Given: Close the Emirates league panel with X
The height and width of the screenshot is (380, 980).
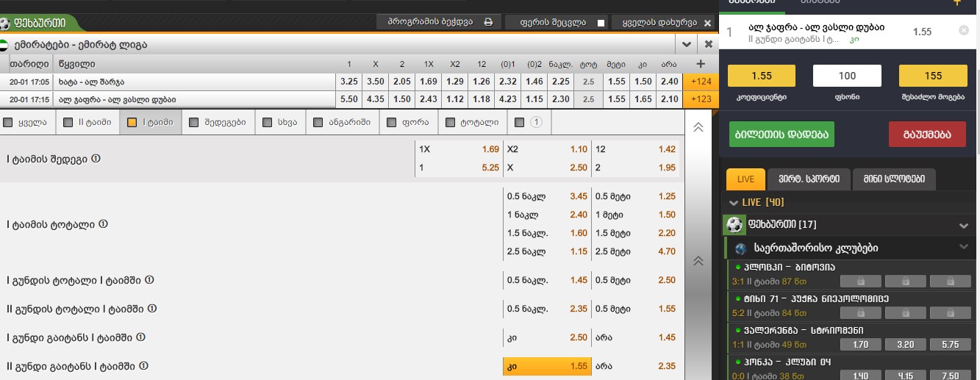Looking at the screenshot, I should (709, 44).
